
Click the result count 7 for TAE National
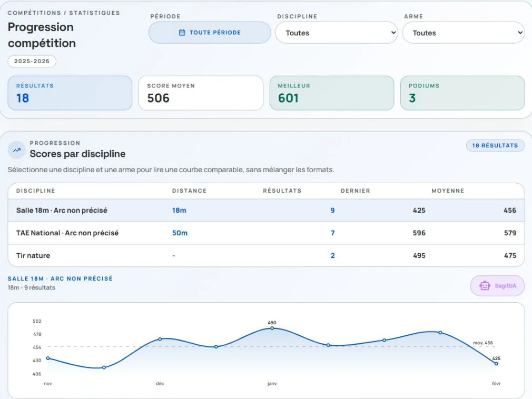333,233
